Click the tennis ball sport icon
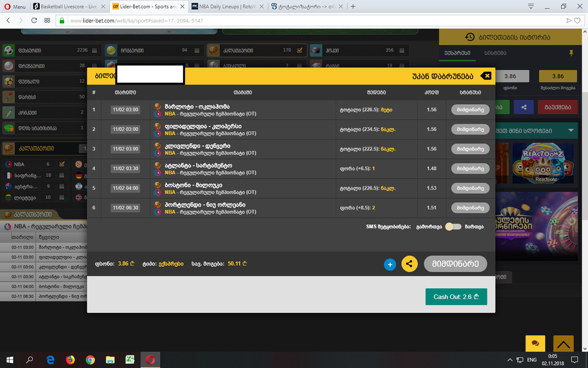The width and height of the screenshot is (588, 368). point(111,51)
